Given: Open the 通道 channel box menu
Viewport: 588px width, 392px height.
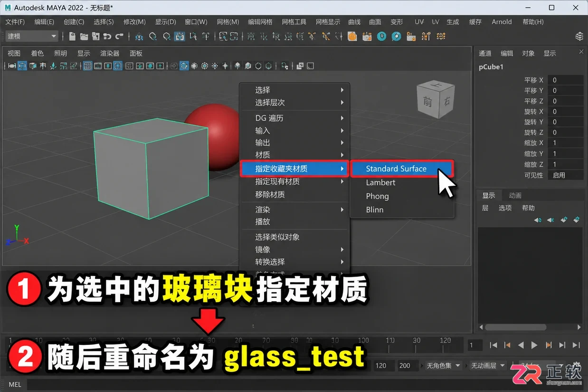Looking at the screenshot, I should click(x=485, y=53).
